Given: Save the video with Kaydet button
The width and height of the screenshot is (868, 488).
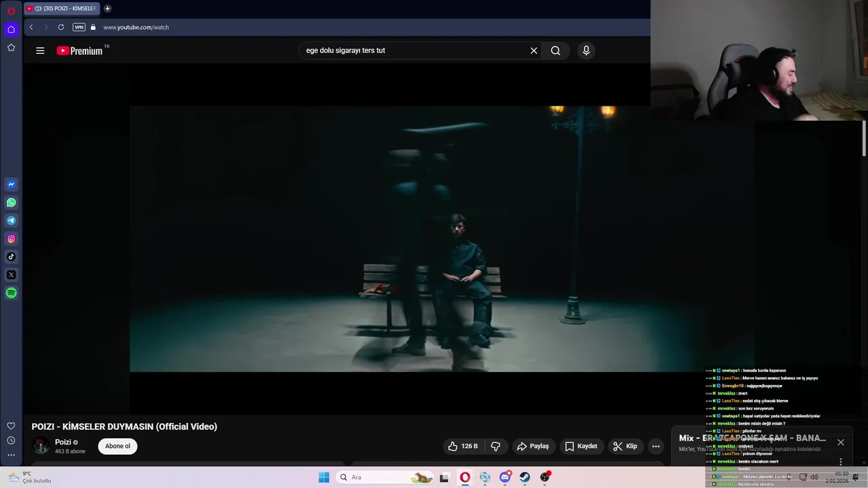Looking at the screenshot, I should (x=581, y=446).
